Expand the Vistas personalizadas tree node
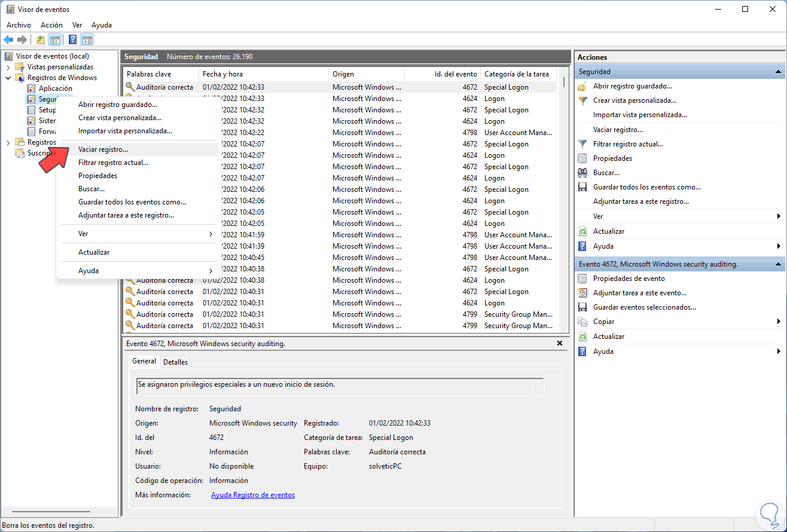The width and height of the screenshot is (787, 532). tap(8, 68)
